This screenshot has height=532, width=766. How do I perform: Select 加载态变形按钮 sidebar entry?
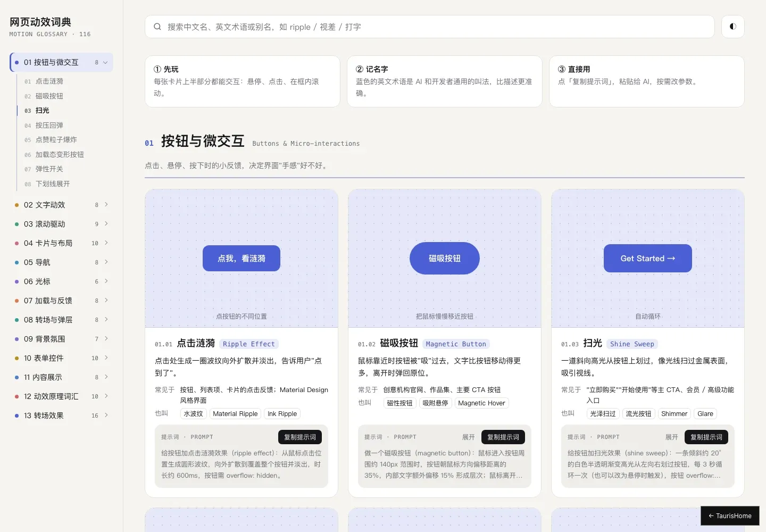(65, 155)
